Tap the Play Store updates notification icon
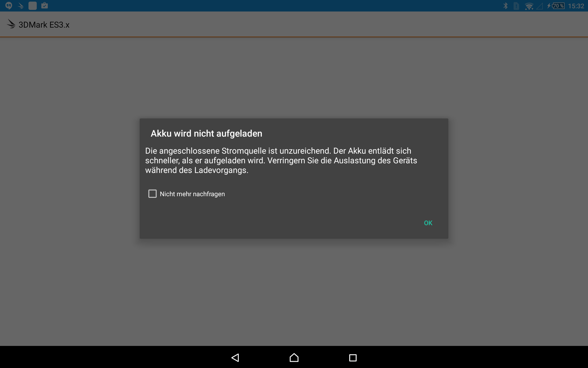This screenshot has height=368, width=588. point(44,6)
